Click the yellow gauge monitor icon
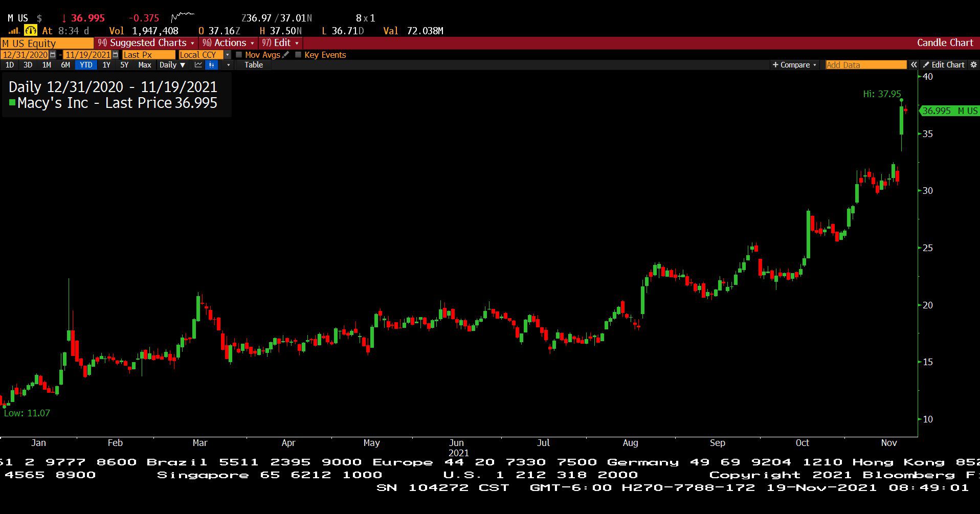 31,31
